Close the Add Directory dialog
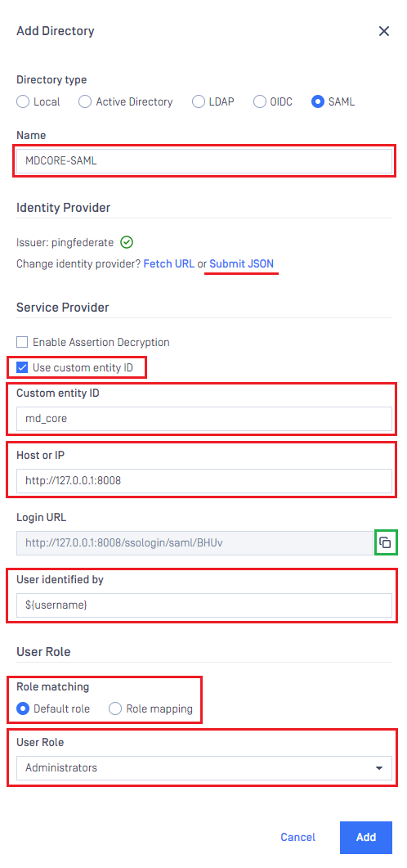This screenshot has height=868, width=407. pyautogui.click(x=384, y=31)
